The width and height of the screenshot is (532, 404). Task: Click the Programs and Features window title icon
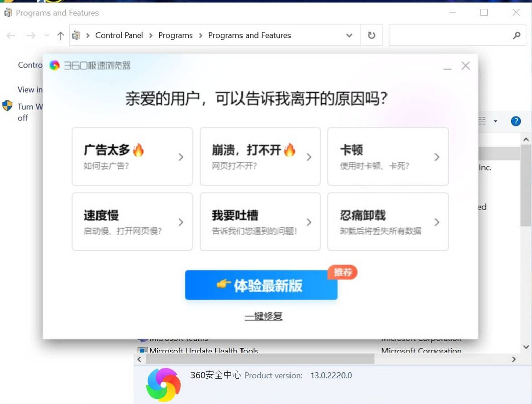pos(8,13)
